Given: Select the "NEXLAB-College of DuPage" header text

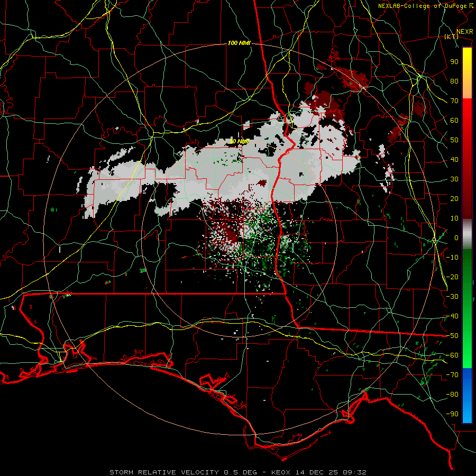Looking at the screenshot, I should click(423, 6).
